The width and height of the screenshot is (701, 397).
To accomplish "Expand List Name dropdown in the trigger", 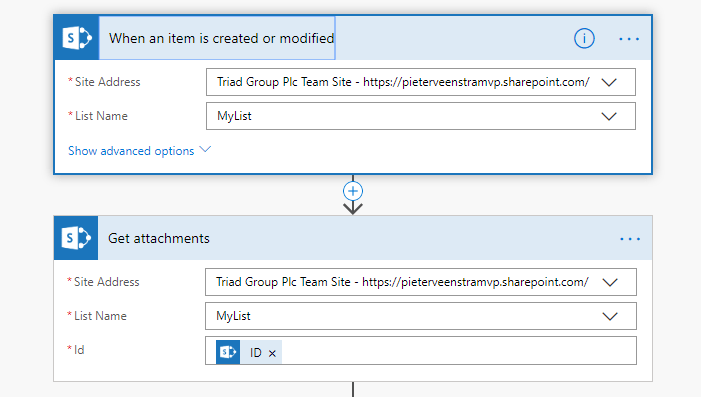I will 609,116.
